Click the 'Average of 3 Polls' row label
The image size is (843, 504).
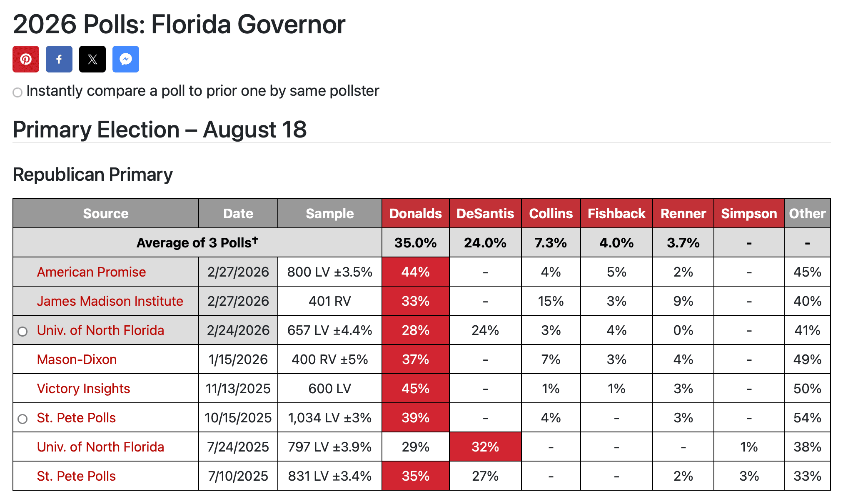tap(197, 243)
